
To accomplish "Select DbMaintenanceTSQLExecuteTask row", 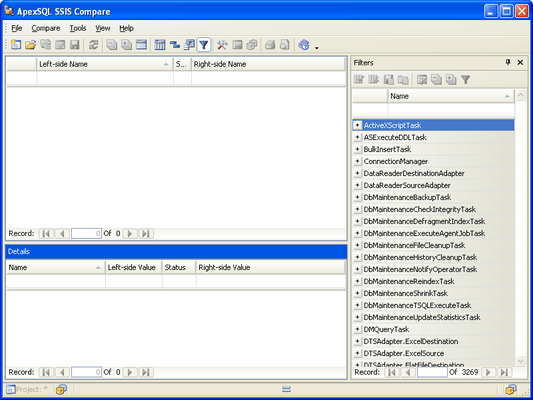I will click(433, 305).
